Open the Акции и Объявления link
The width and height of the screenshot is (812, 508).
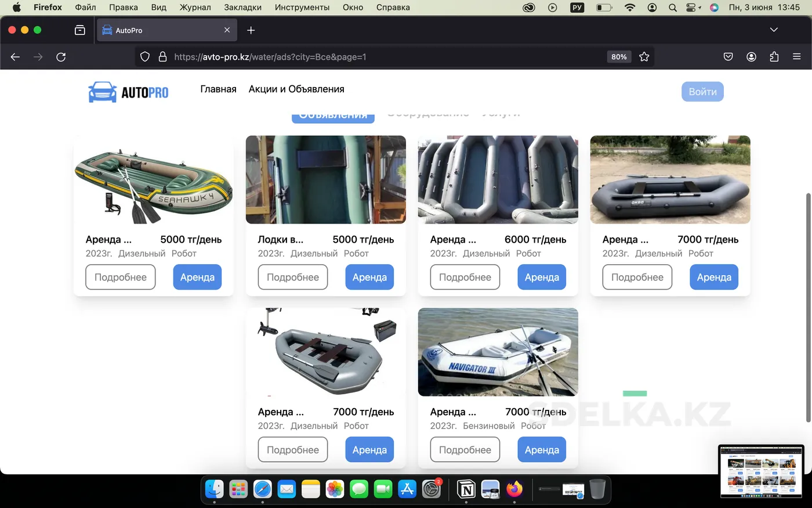coord(296,89)
